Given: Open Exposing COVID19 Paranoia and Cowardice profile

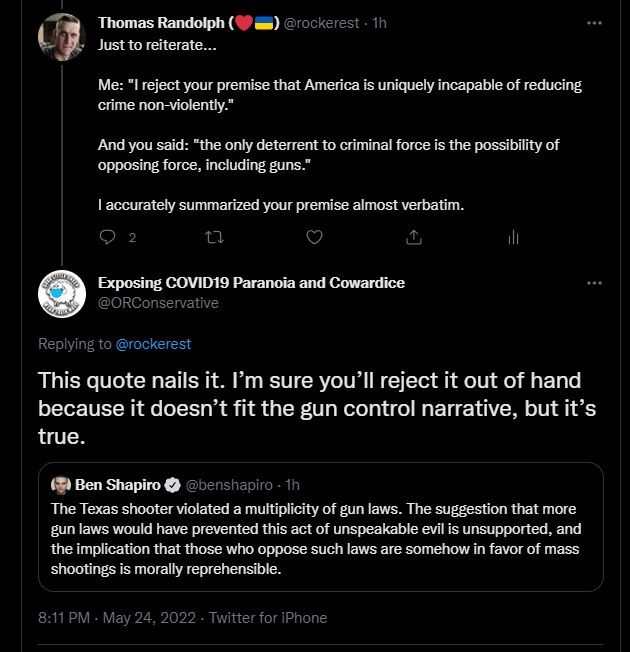Looking at the screenshot, I should [251, 283].
